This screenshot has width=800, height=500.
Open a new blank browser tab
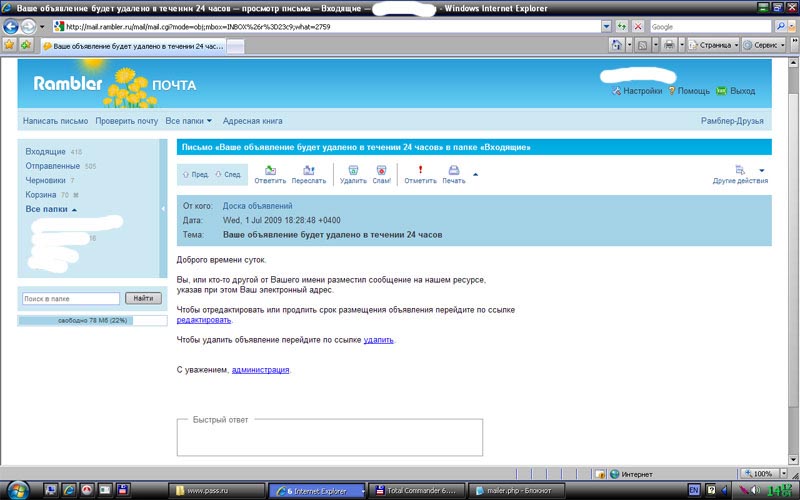pos(235,46)
